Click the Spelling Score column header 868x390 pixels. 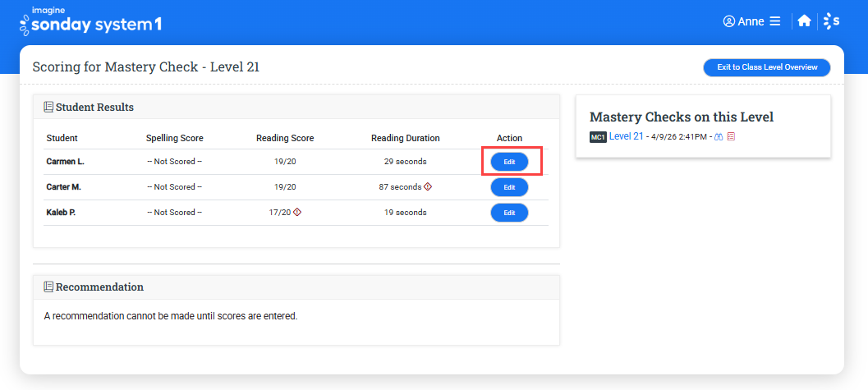pyautogui.click(x=174, y=138)
